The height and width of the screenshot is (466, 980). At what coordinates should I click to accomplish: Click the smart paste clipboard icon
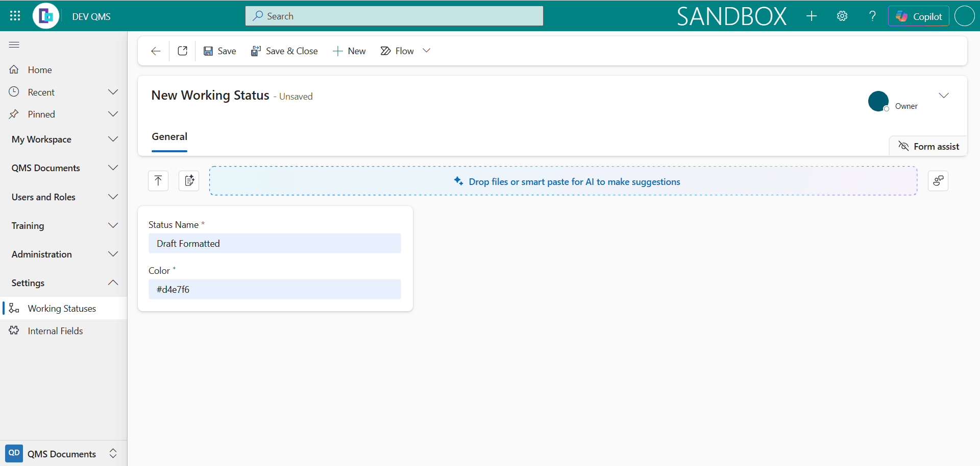[189, 181]
